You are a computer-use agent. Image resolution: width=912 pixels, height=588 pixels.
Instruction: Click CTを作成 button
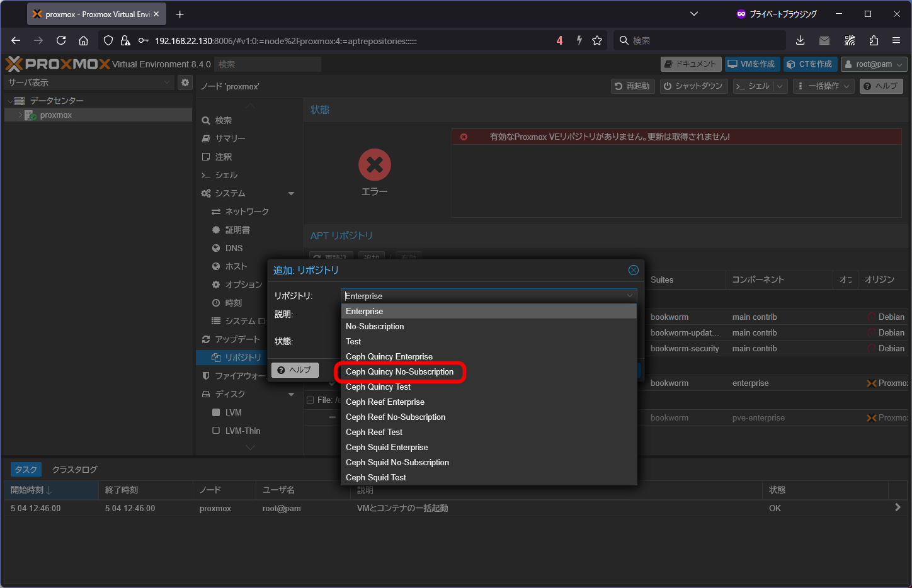tap(810, 64)
